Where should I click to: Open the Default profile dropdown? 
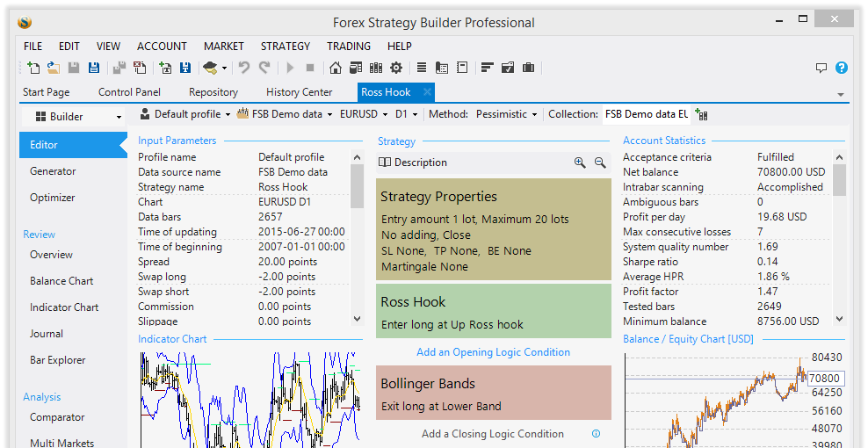(x=184, y=114)
